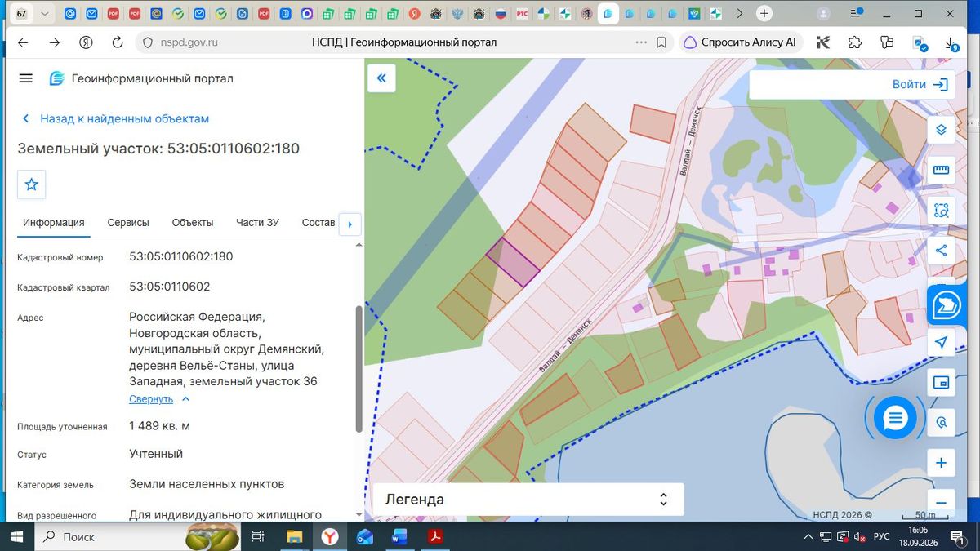Screen dimensions: 980x551
Task: Open browser downloads with badge 9
Action: [x=951, y=43]
